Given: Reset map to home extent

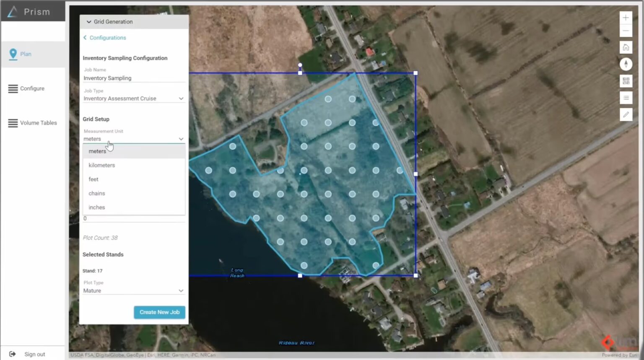Looking at the screenshot, I should coord(626,47).
